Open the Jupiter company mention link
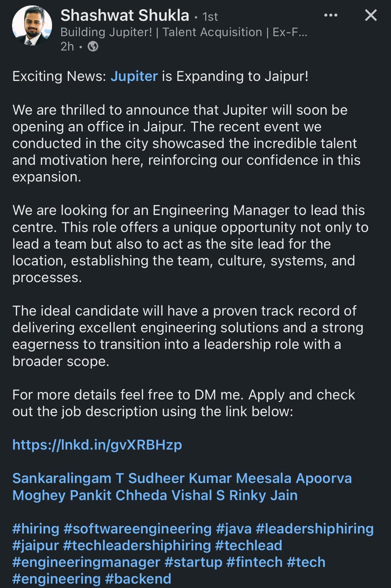Viewport: 391px width, 588px height. click(134, 76)
